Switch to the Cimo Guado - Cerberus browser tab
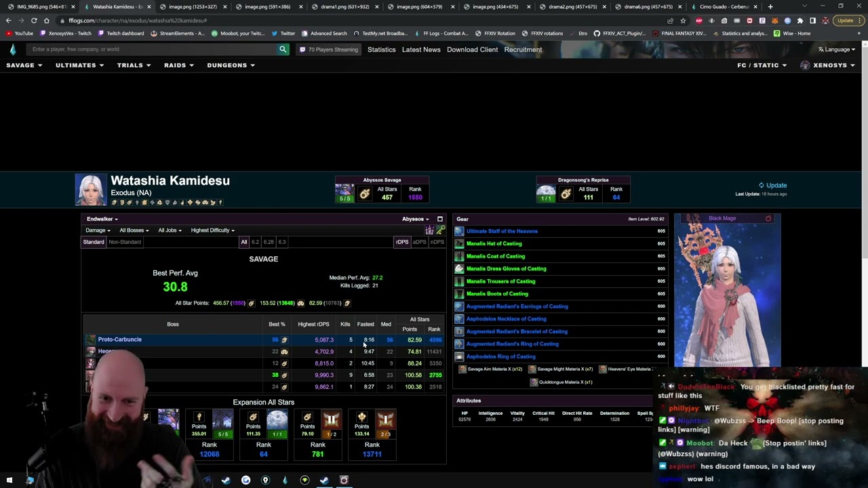The image size is (868, 488). tap(724, 7)
